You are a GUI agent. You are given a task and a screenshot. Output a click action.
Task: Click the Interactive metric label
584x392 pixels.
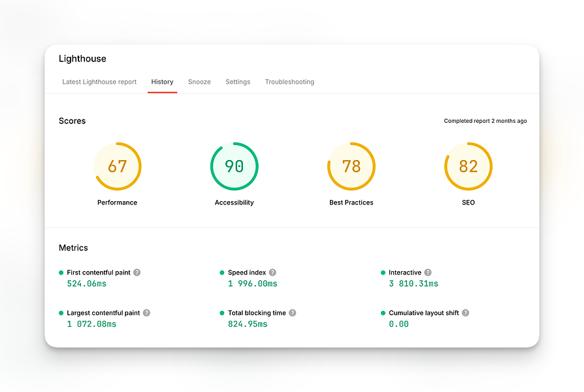point(405,272)
